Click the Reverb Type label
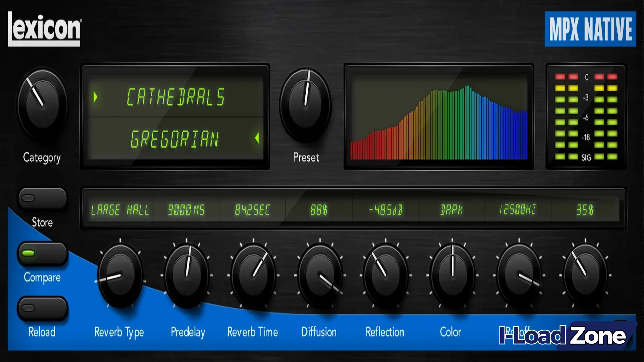The width and height of the screenshot is (644, 362). click(x=119, y=332)
